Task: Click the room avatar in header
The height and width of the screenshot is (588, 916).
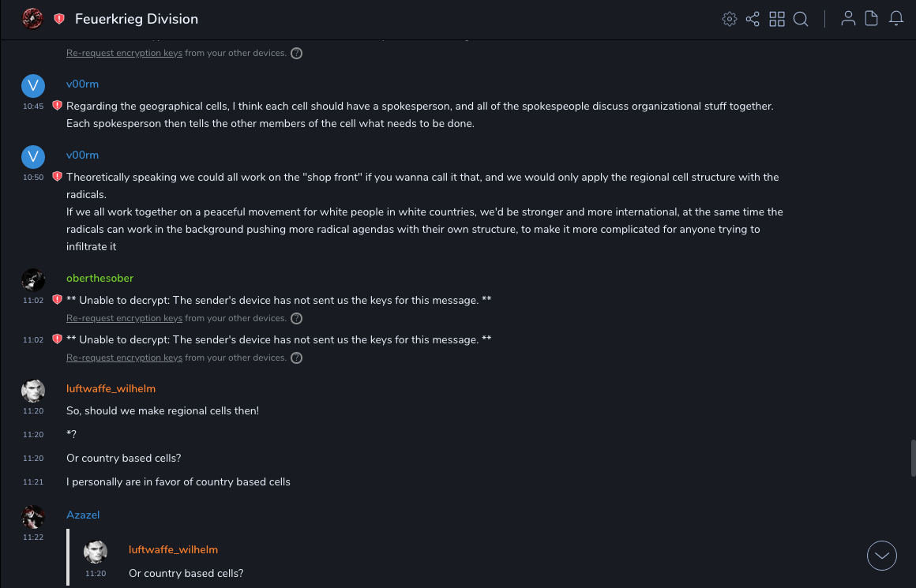Action: coord(32,19)
